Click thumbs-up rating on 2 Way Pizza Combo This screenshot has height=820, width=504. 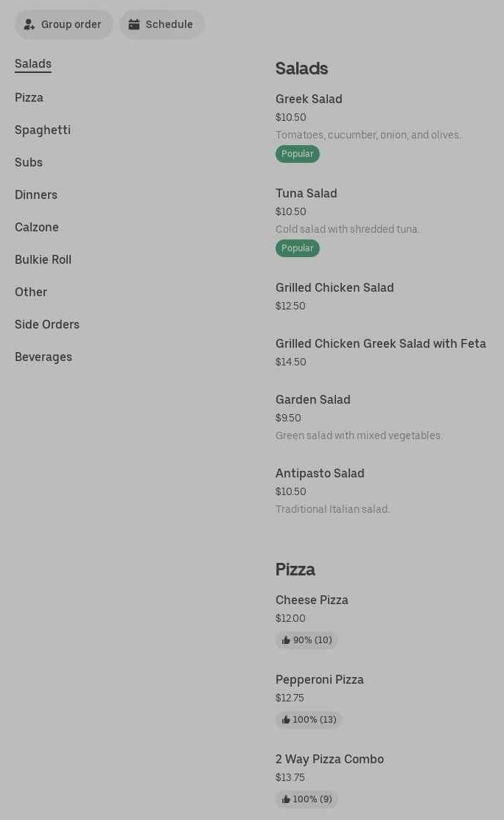[x=307, y=799]
